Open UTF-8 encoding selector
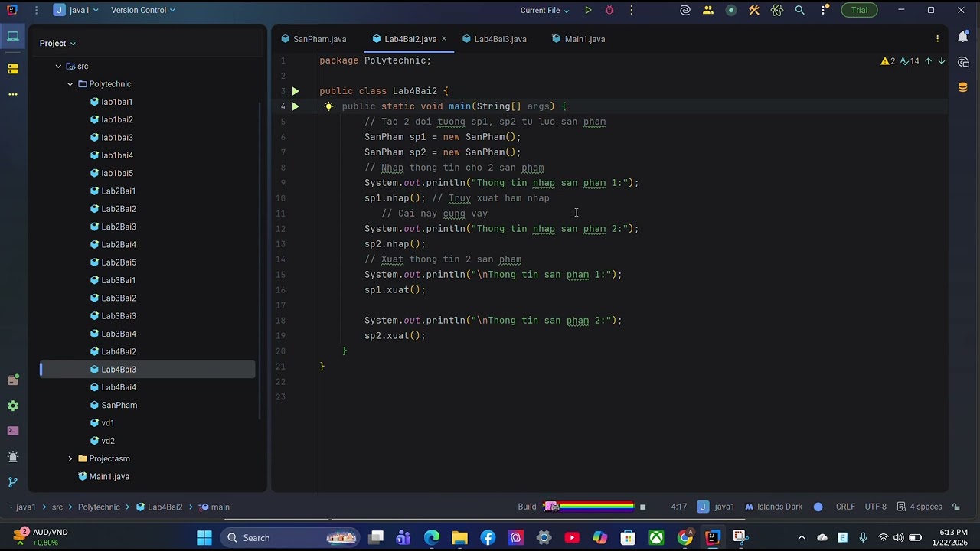 click(x=875, y=507)
